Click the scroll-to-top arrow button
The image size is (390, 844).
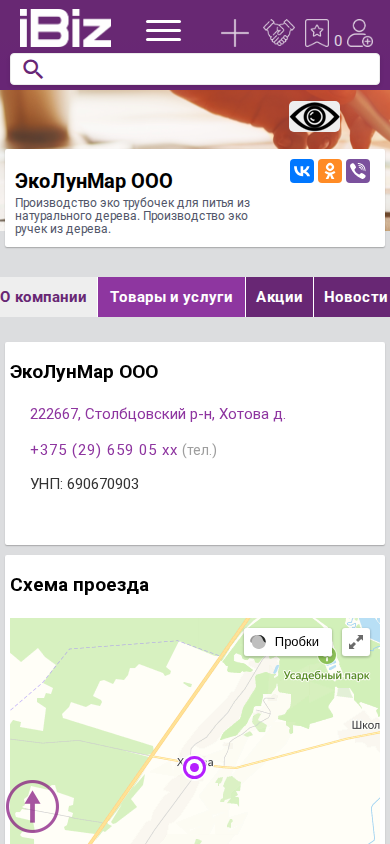coord(32,806)
